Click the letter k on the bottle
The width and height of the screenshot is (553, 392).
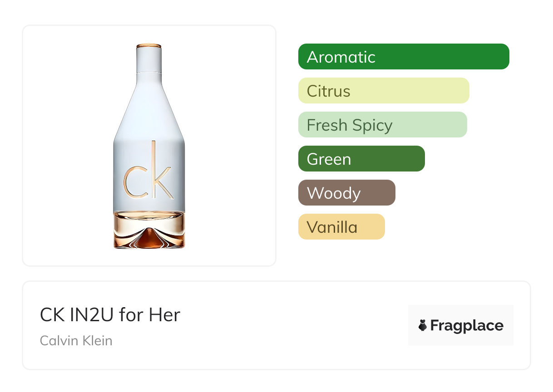[x=161, y=171]
